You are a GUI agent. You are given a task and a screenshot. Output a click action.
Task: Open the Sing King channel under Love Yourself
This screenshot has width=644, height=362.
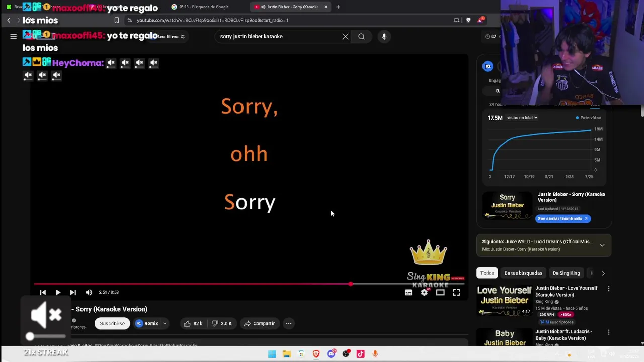point(544,302)
